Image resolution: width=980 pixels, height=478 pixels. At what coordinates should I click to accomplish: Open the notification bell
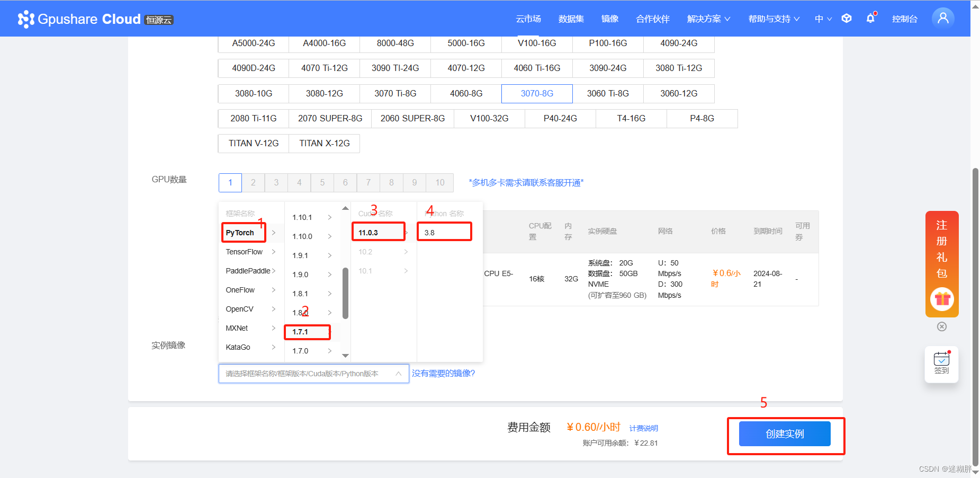[871, 19]
